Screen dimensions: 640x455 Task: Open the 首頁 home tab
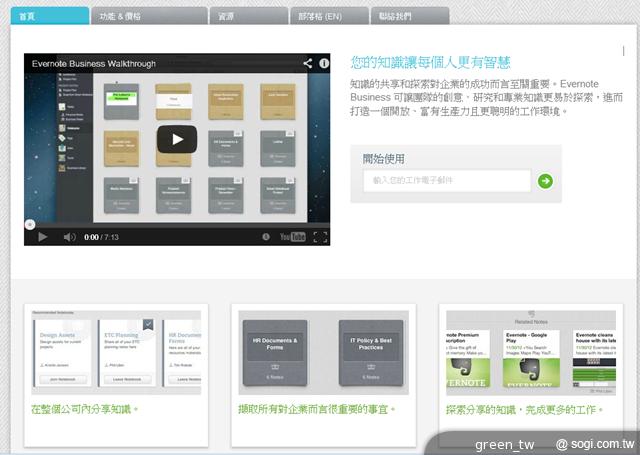50,16
